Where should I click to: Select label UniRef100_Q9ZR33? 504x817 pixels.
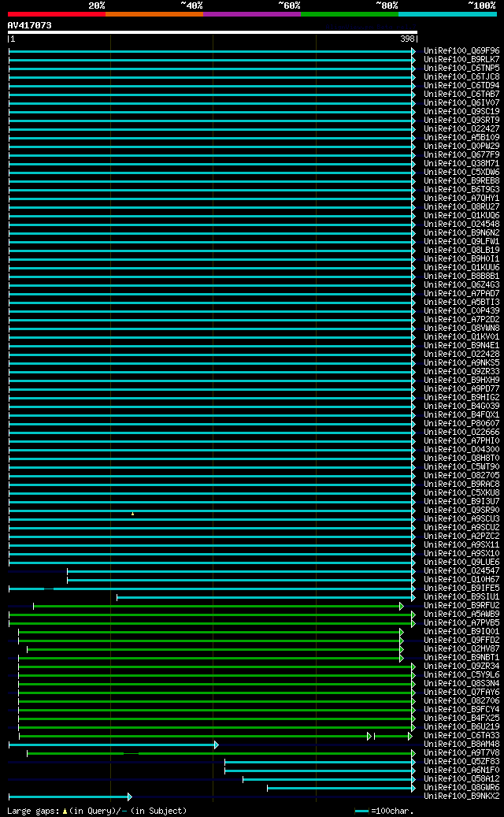461,372
